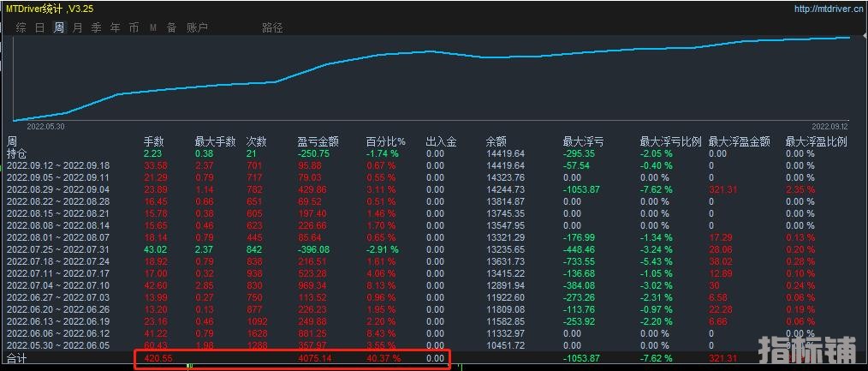Click the 盈亏金额 column header
The image size is (868, 371).
click(x=318, y=141)
